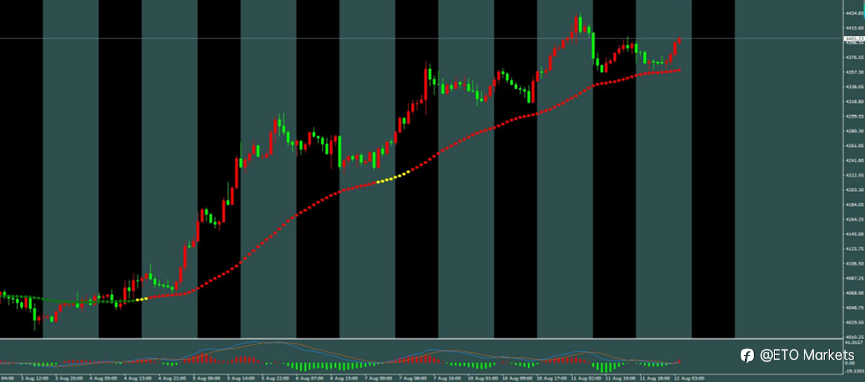Click the 4203.30 price axis label
The height and width of the screenshot is (382, 865).
click(855, 190)
